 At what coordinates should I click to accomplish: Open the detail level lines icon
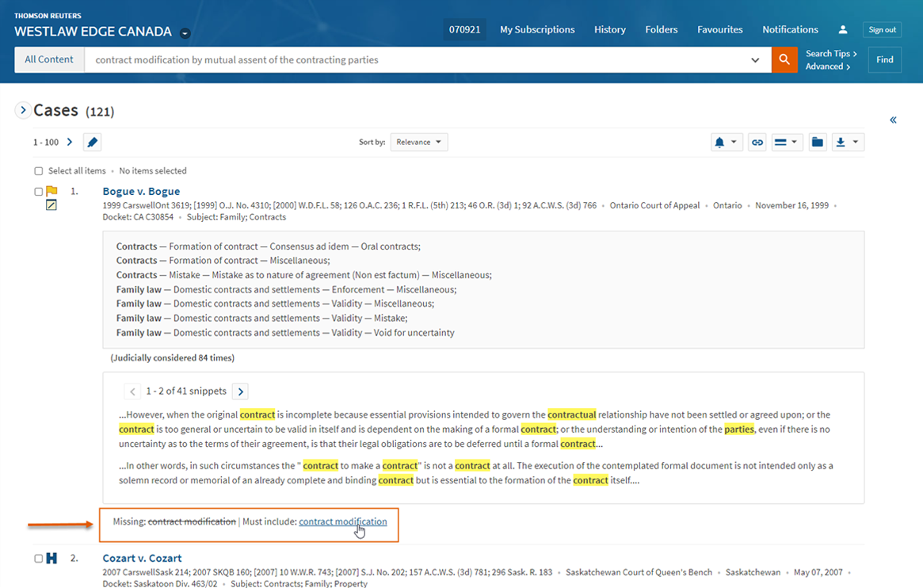tap(780, 142)
